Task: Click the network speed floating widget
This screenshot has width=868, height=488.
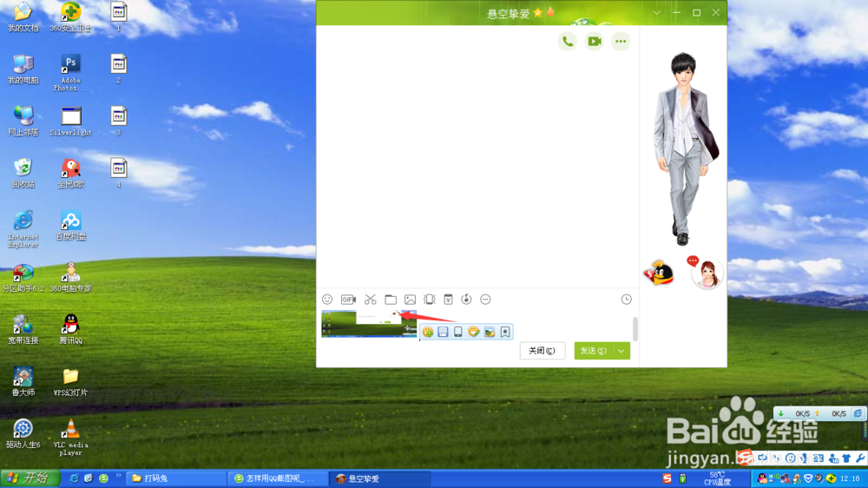Action: click(x=820, y=414)
